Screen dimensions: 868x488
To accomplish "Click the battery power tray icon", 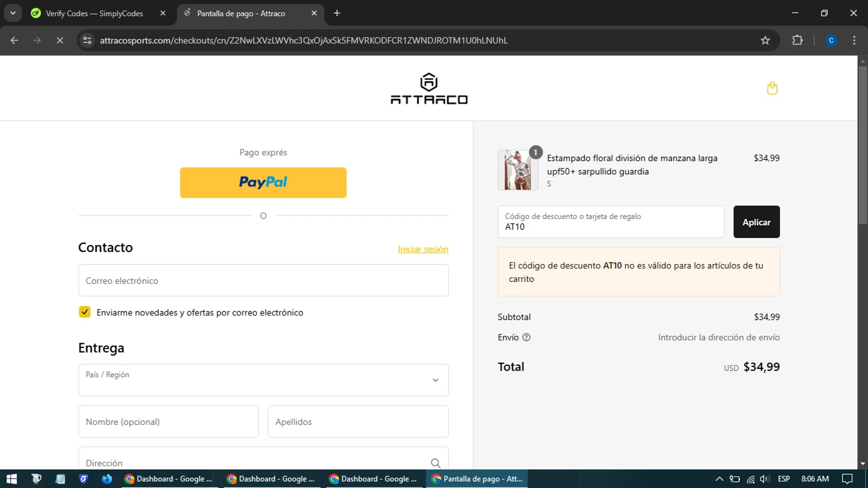I will 735,479.
